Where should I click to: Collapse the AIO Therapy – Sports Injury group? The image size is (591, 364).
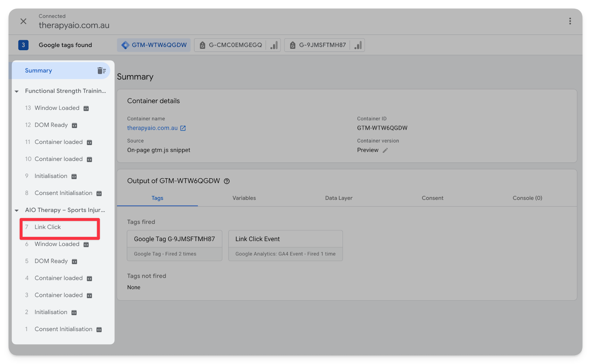[x=17, y=210]
